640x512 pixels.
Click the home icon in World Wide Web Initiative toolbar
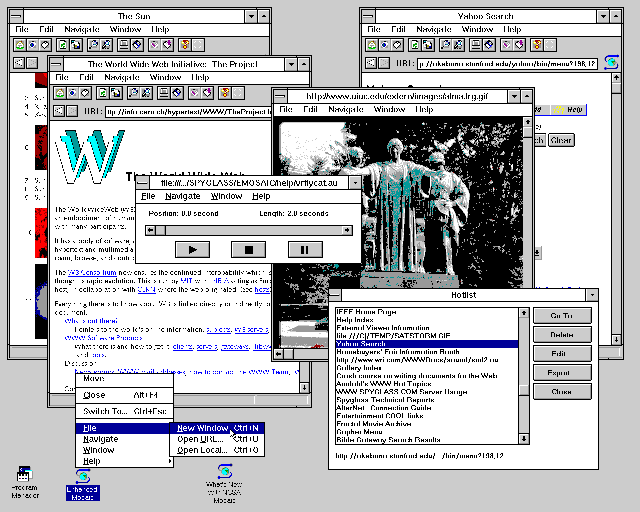(x=60, y=93)
